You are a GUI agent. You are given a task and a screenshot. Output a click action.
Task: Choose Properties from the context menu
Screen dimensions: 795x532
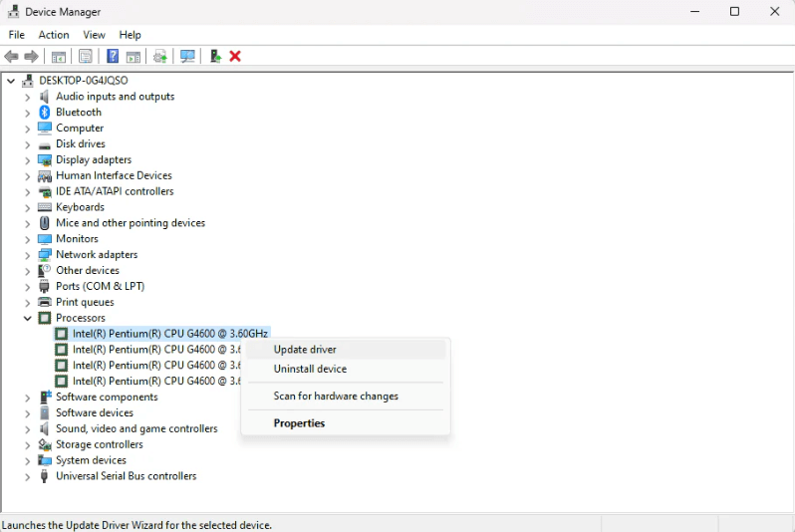[x=346, y=423]
